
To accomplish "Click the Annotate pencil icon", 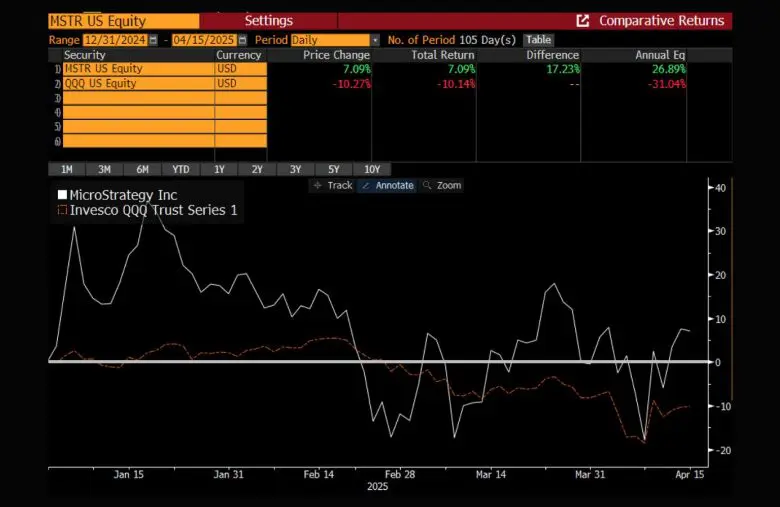I will (x=366, y=186).
